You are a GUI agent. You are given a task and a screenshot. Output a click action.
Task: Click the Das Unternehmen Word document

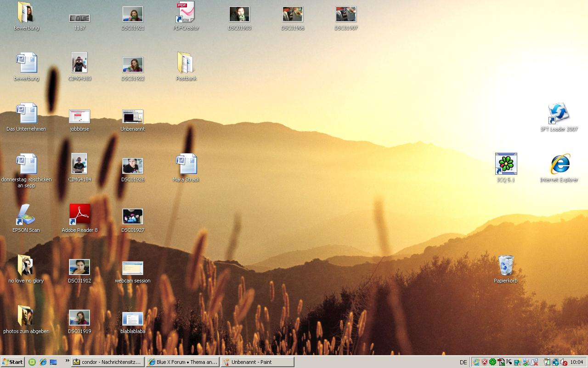tap(26, 114)
